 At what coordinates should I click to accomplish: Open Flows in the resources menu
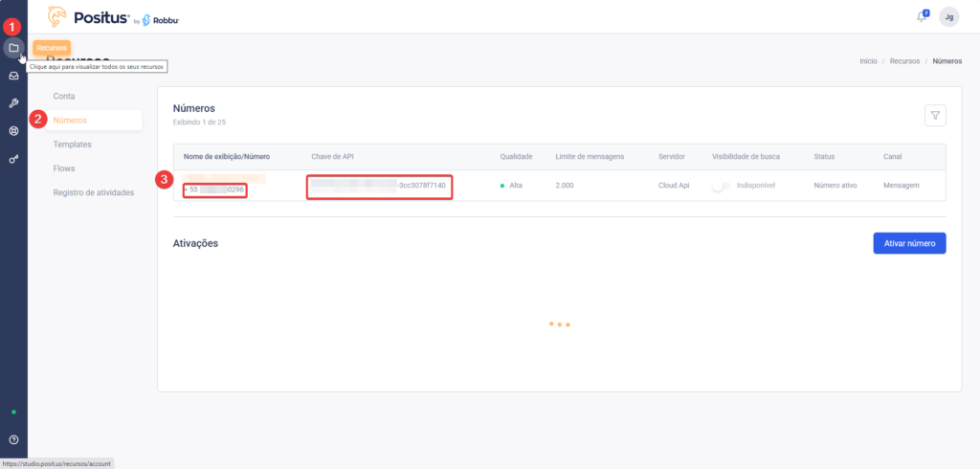(x=65, y=168)
